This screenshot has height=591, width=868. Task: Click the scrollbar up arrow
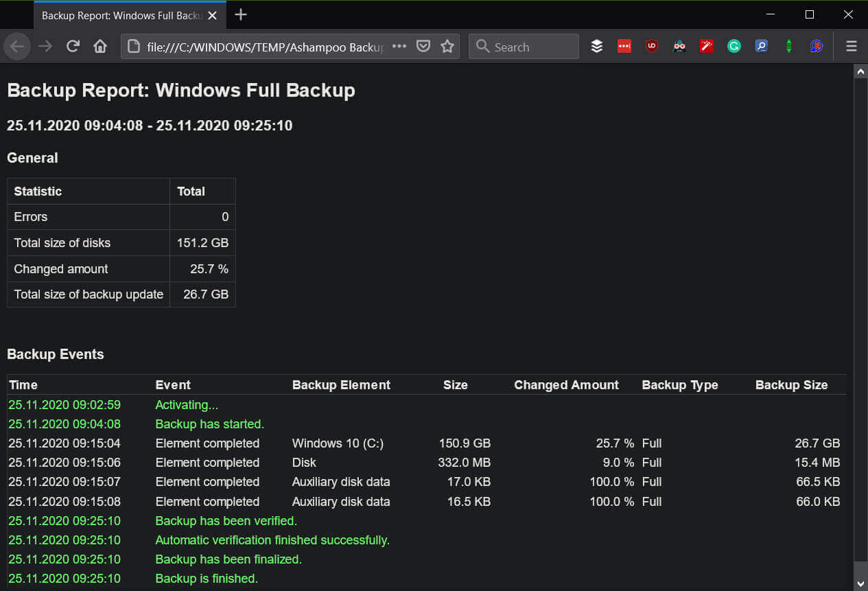tap(860, 71)
